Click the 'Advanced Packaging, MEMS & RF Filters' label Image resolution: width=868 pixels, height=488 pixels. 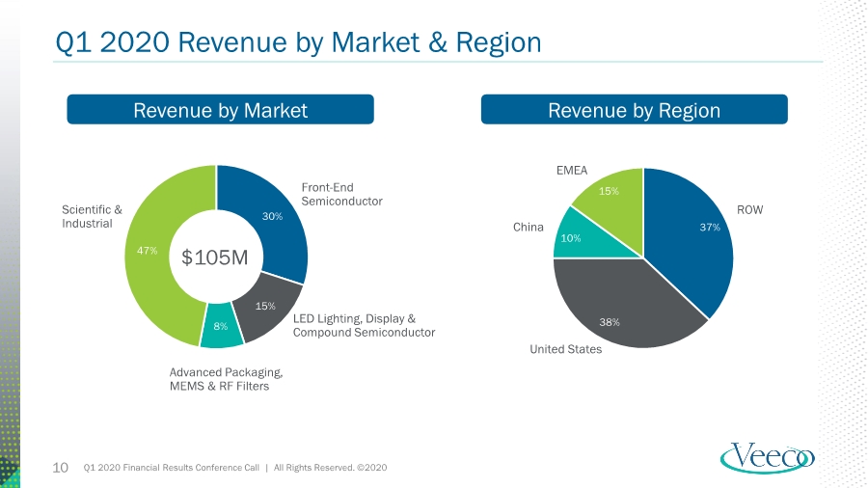[226, 379]
